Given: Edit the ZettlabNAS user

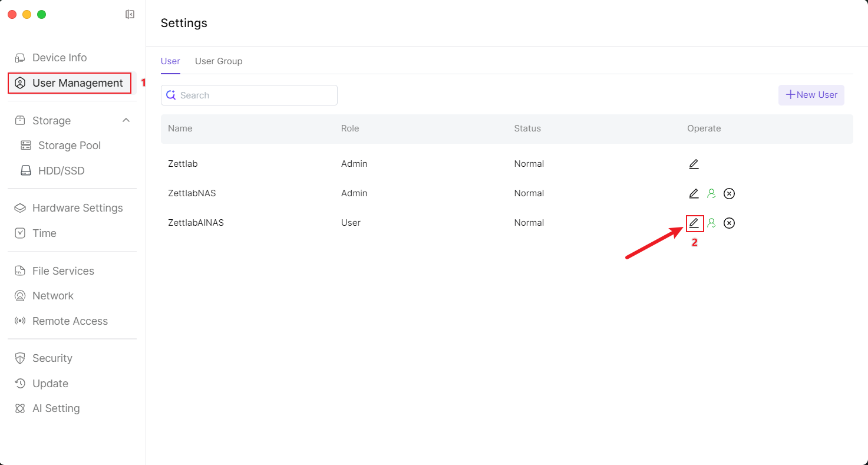Looking at the screenshot, I should 694,193.
